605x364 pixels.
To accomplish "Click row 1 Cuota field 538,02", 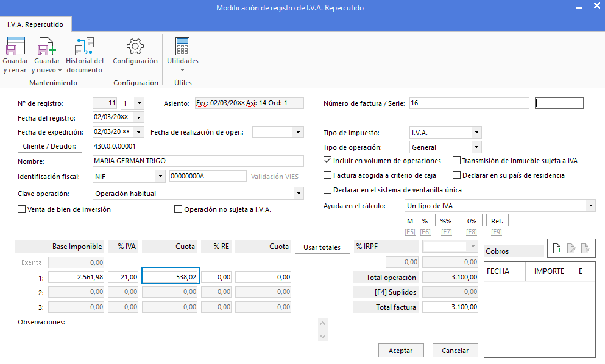I will 171,276.
